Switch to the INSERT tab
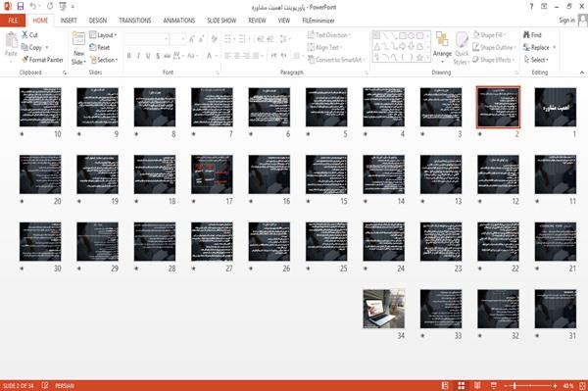588x391 pixels. point(69,21)
